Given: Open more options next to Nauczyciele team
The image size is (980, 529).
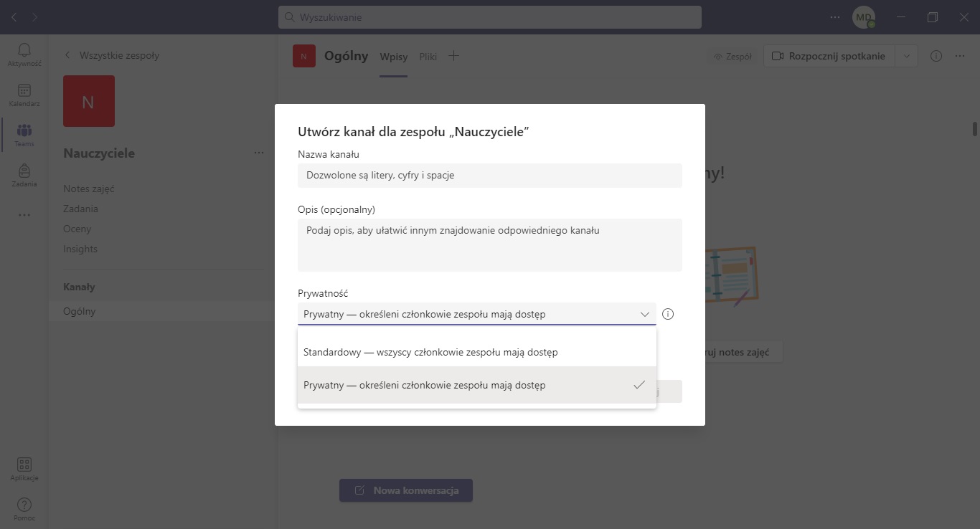Looking at the screenshot, I should 258,153.
